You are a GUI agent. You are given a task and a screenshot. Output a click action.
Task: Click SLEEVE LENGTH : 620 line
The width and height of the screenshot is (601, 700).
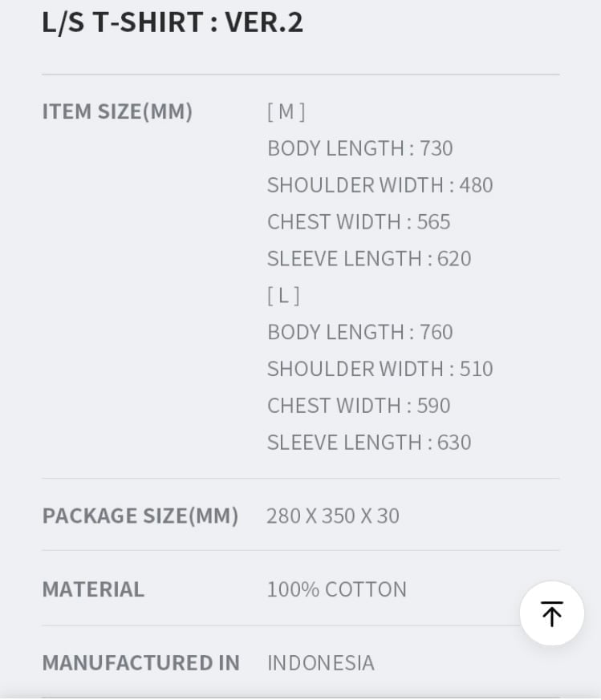coord(369,258)
